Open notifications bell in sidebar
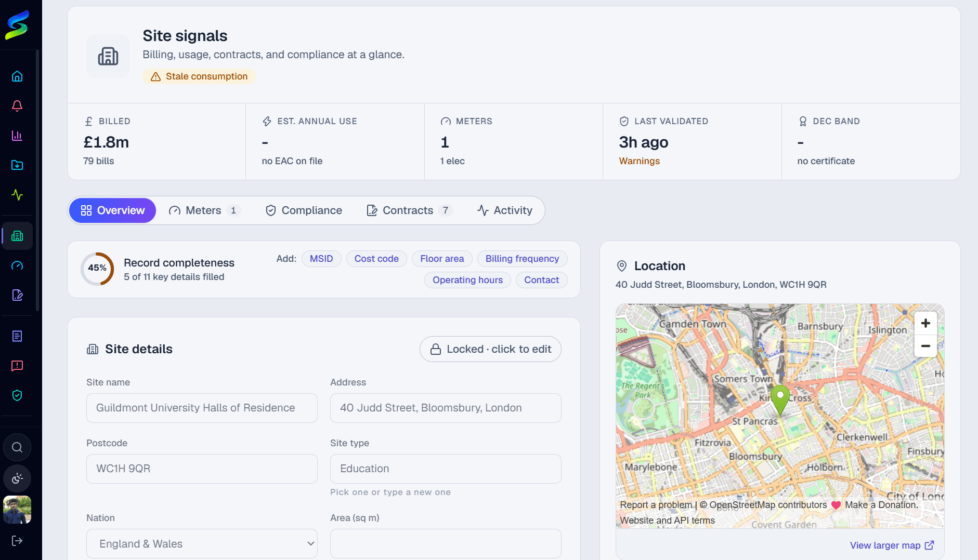This screenshot has width=978, height=560. [17, 106]
